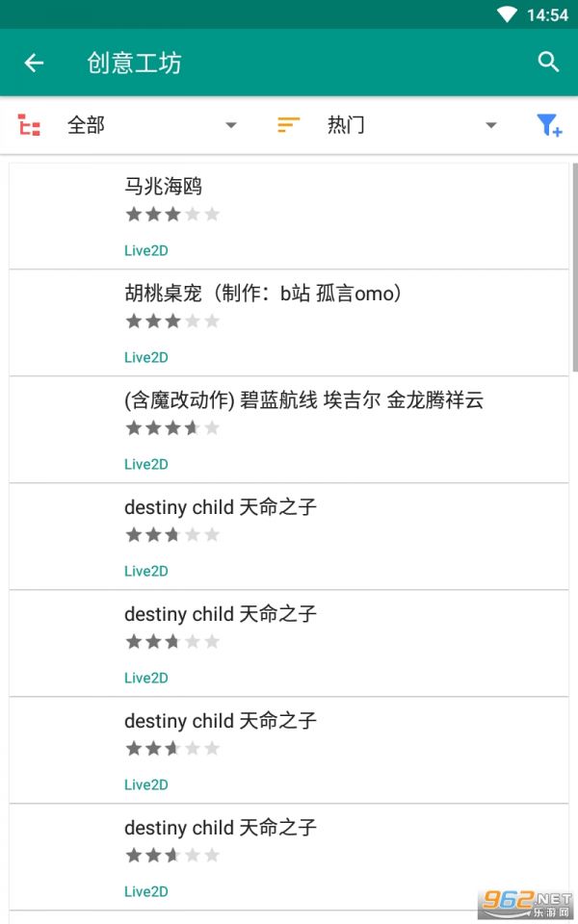Tap the star rating under 马兆海鸥
Screen dimensions: 578x924
click(172, 214)
